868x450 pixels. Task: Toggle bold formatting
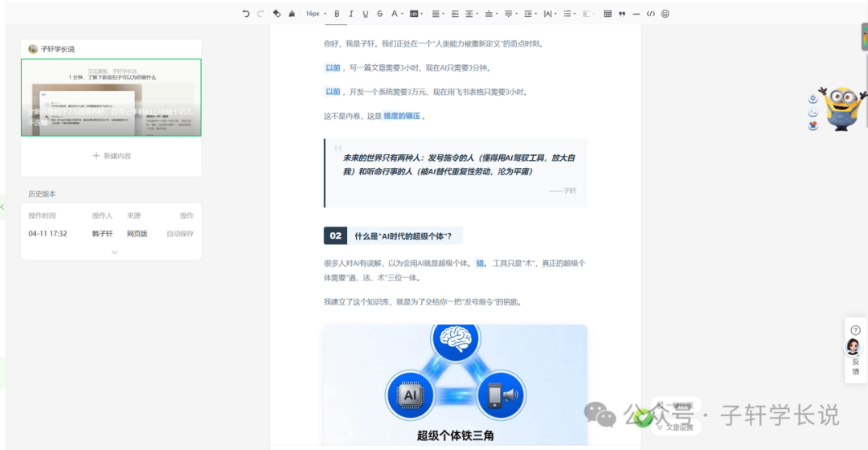click(x=337, y=14)
